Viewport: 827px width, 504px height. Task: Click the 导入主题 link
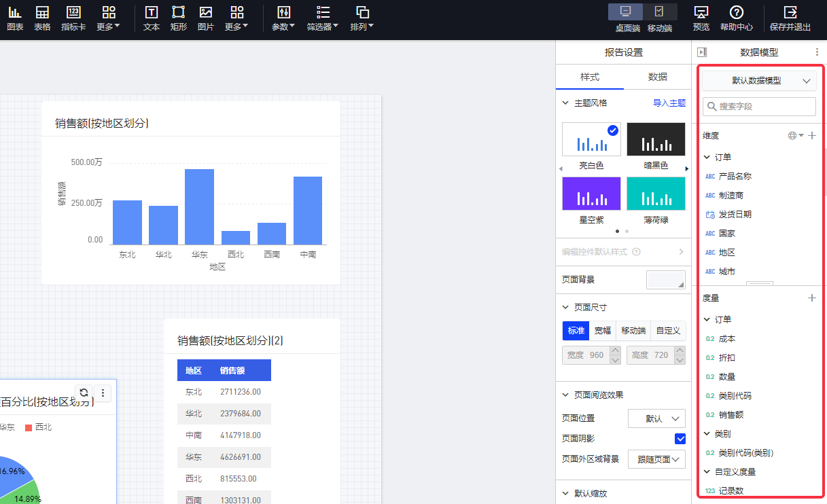669,103
